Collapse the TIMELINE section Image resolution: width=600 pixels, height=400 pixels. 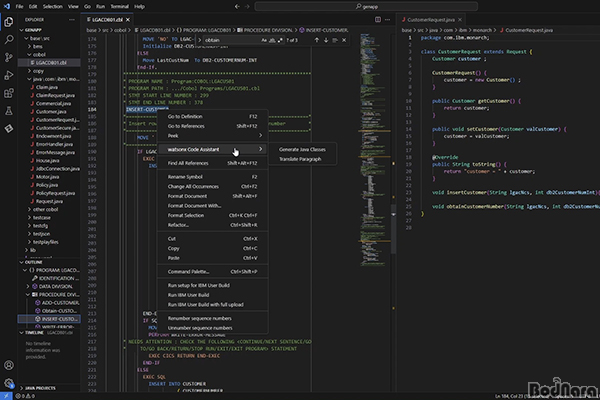point(21,333)
